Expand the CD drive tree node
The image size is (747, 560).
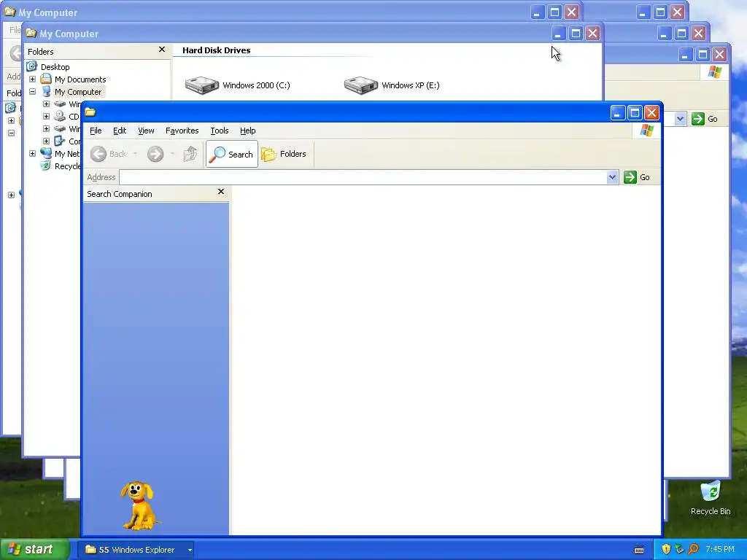(x=46, y=116)
